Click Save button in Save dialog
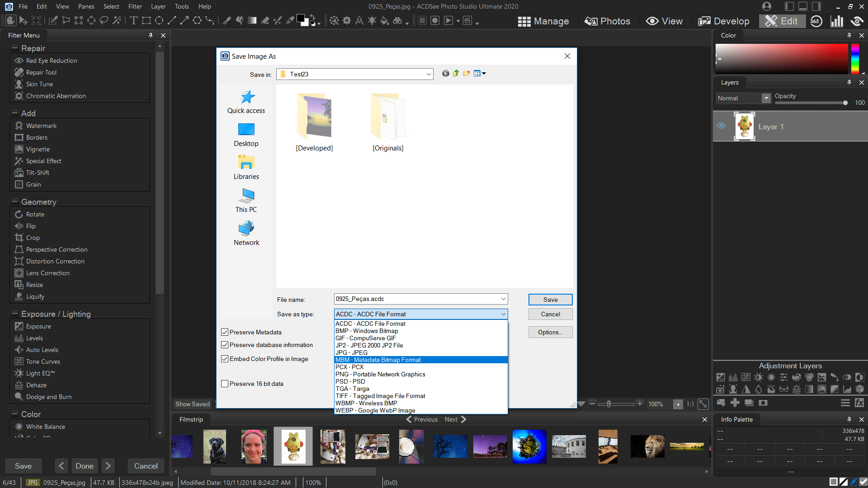 click(550, 300)
